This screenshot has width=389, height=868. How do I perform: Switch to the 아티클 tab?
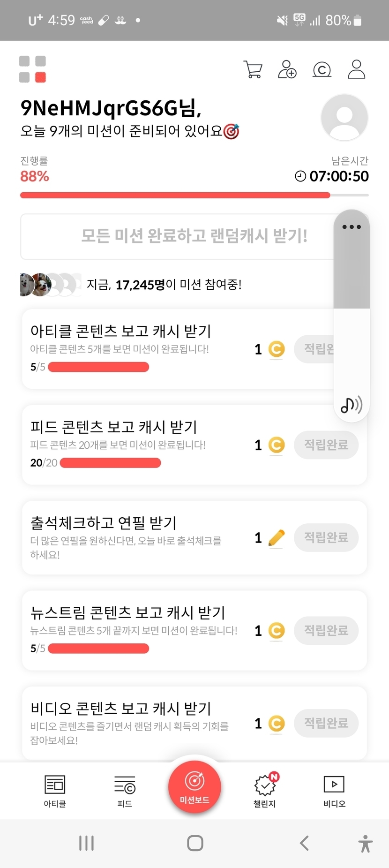tap(55, 791)
